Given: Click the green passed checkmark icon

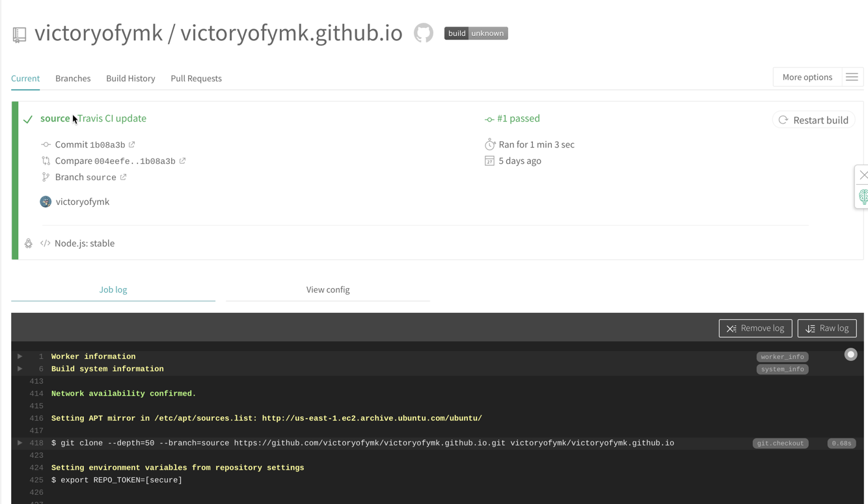Looking at the screenshot, I should (28, 120).
